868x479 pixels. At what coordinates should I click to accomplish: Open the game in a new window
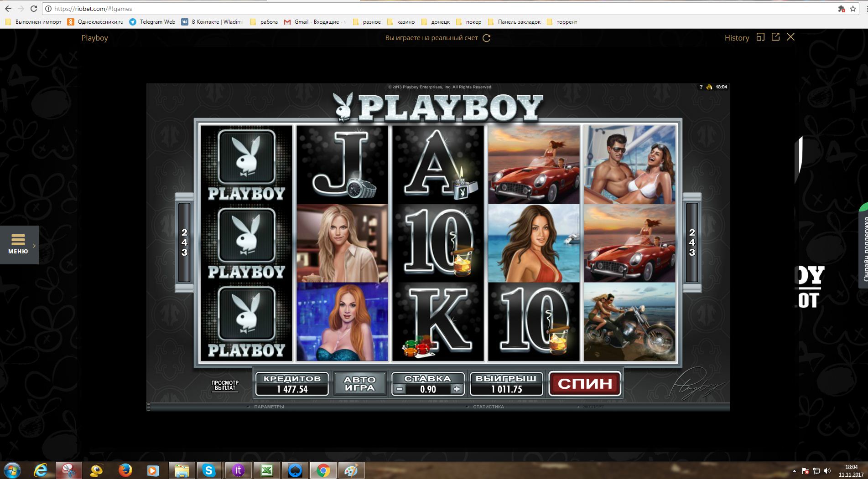[x=775, y=37]
